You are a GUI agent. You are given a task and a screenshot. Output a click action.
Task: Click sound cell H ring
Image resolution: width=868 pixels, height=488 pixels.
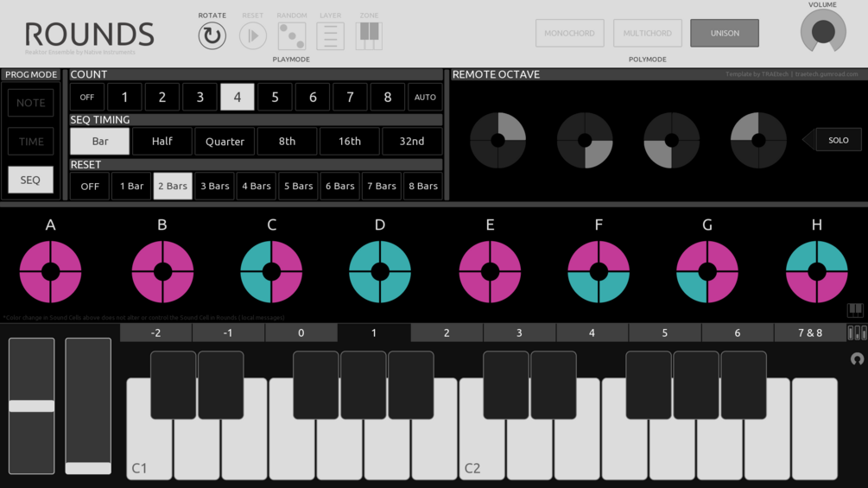coord(816,272)
